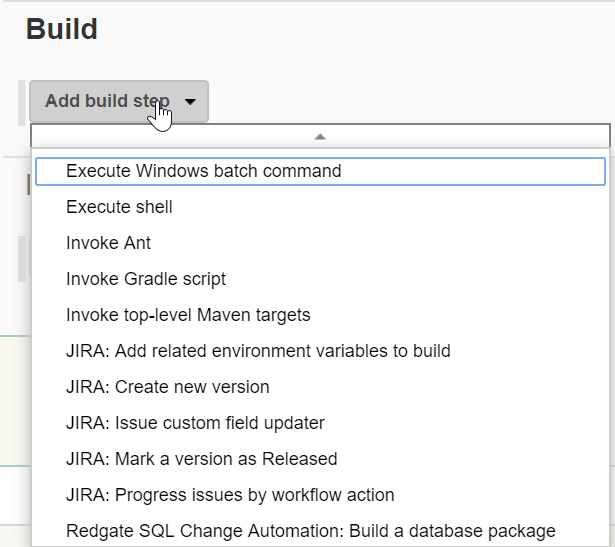Select Invoke Gradle script option
615x547 pixels.
[x=146, y=279]
